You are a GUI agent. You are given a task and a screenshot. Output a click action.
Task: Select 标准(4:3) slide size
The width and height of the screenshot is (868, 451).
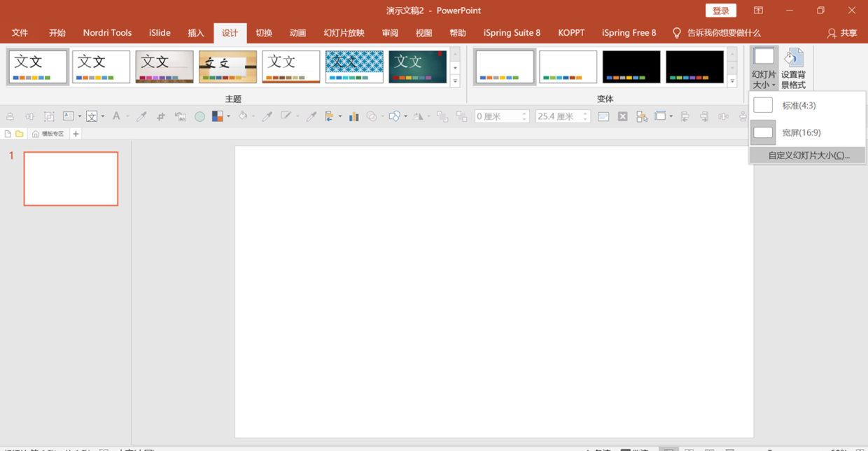click(807, 105)
